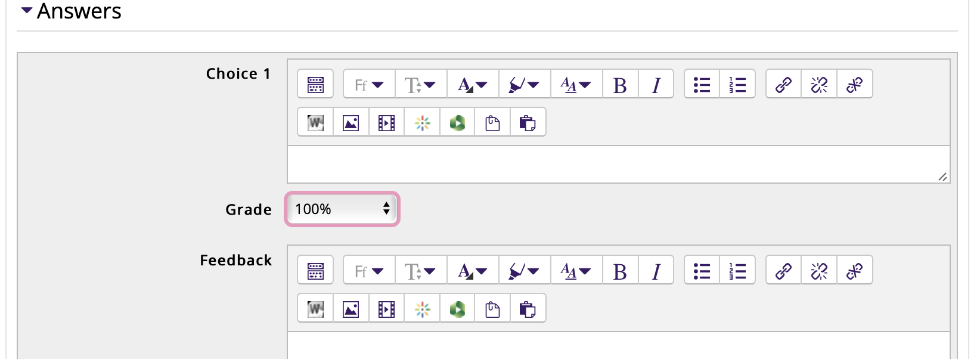Click unlink icon in the Feedback editor
The height and width of the screenshot is (359, 980).
click(819, 270)
